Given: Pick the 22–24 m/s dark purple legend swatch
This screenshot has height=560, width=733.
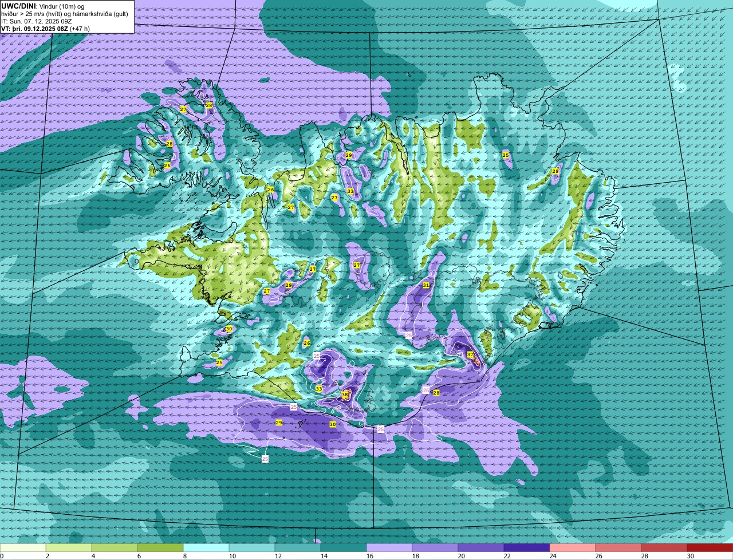Looking at the screenshot, I should pyautogui.click(x=527, y=547).
